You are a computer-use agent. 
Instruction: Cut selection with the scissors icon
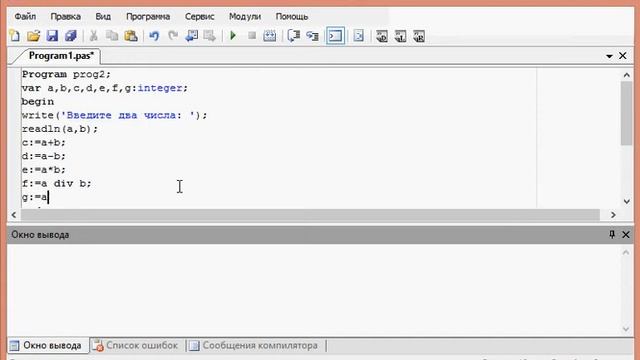pos(93,36)
